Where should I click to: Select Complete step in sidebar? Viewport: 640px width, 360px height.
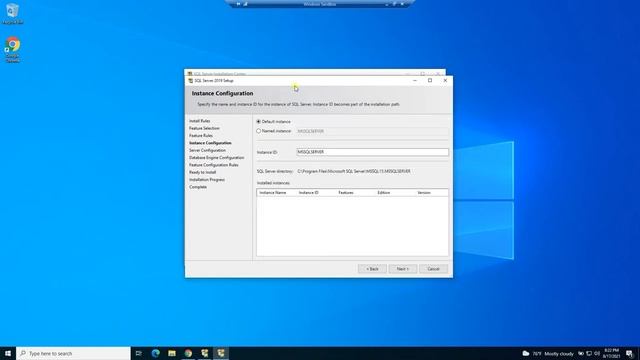tap(198, 187)
